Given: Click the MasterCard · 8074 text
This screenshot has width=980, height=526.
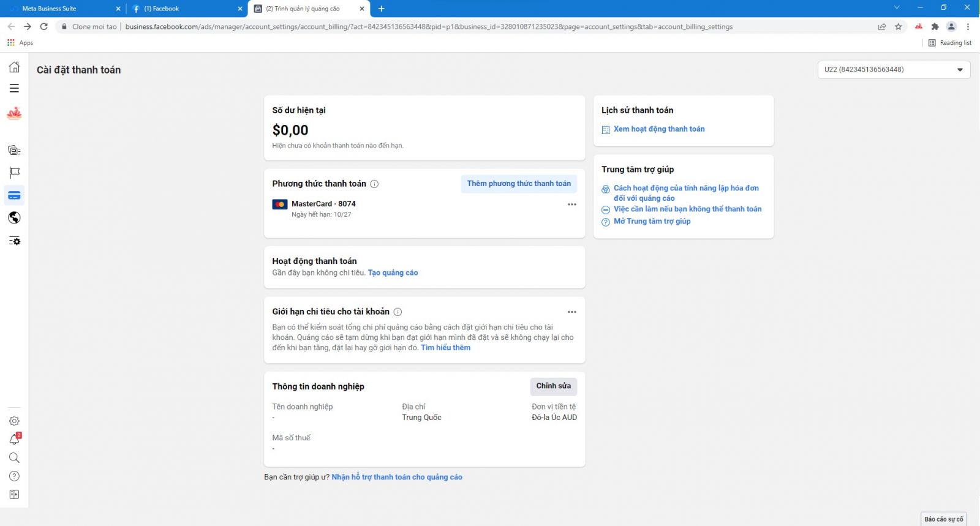Looking at the screenshot, I should [x=323, y=204].
